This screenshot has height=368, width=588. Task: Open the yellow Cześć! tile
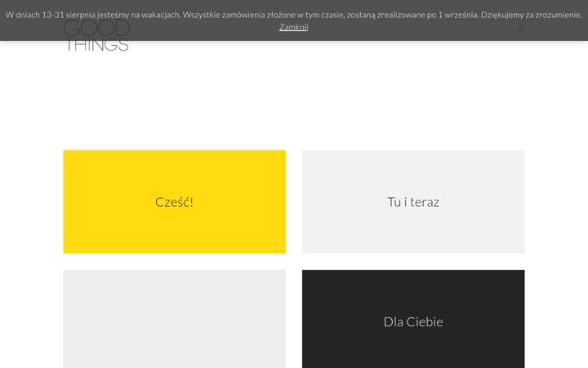[x=175, y=202]
